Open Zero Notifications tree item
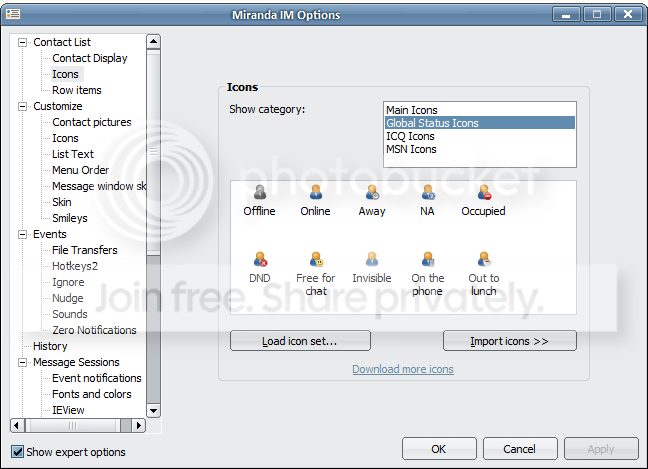Image resolution: width=648 pixels, height=469 pixels. (x=94, y=331)
